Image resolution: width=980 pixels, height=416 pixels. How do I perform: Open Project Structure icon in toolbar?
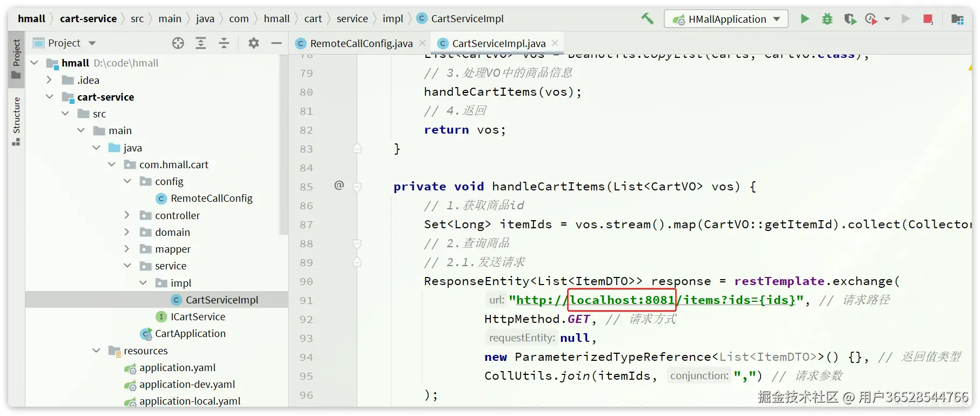(x=957, y=19)
